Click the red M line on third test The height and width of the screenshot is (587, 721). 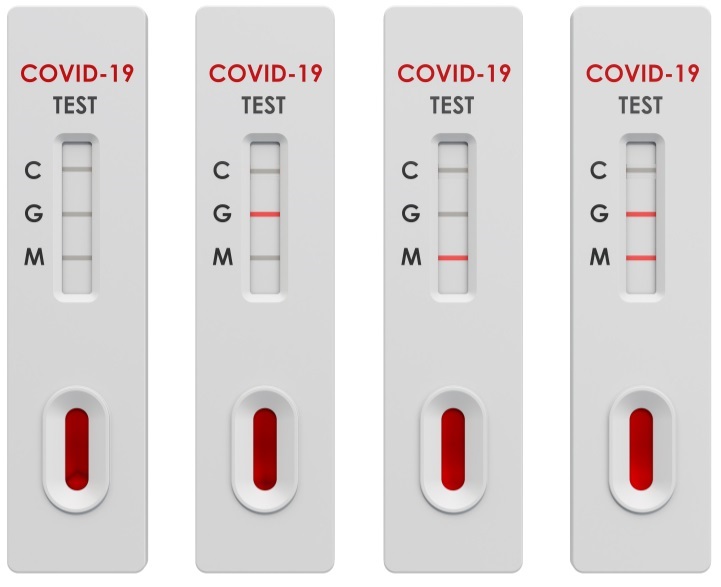pos(453,258)
